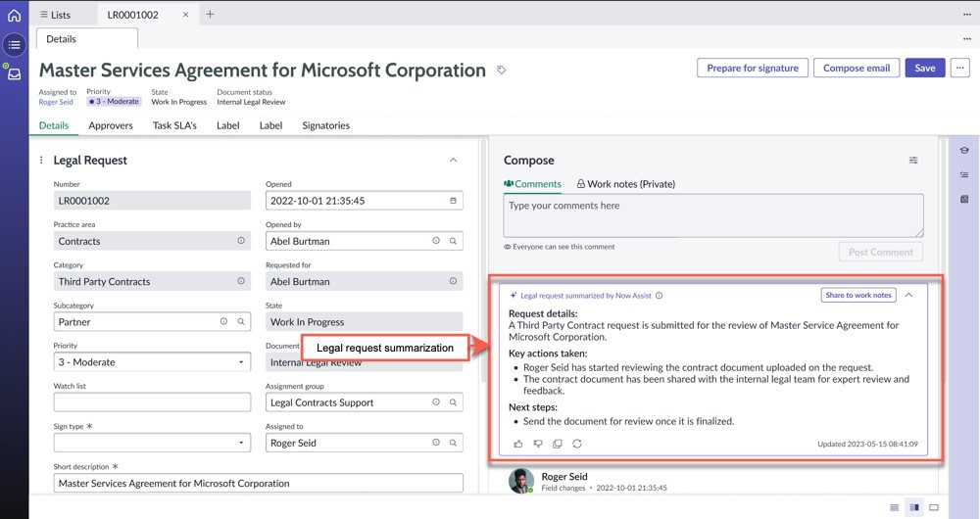The image size is (980, 519).
Task: Search Assignment group lookup
Action: click(453, 402)
